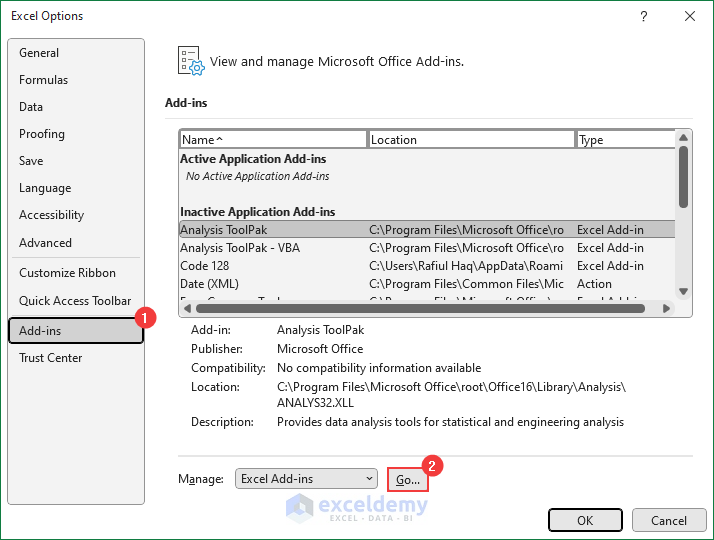
Task: Select the Date (XML) add-in row
Action: coord(209,284)
